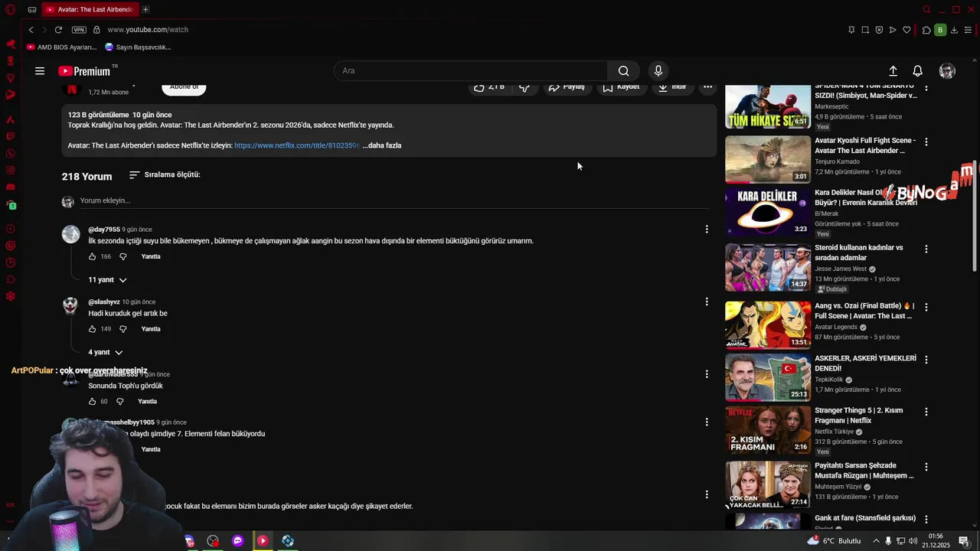The height and width of the screenshot is (551, 980).
Task: Select the 'Avatar: The Last Airbender' tab
Action: [x=89, y=9]
